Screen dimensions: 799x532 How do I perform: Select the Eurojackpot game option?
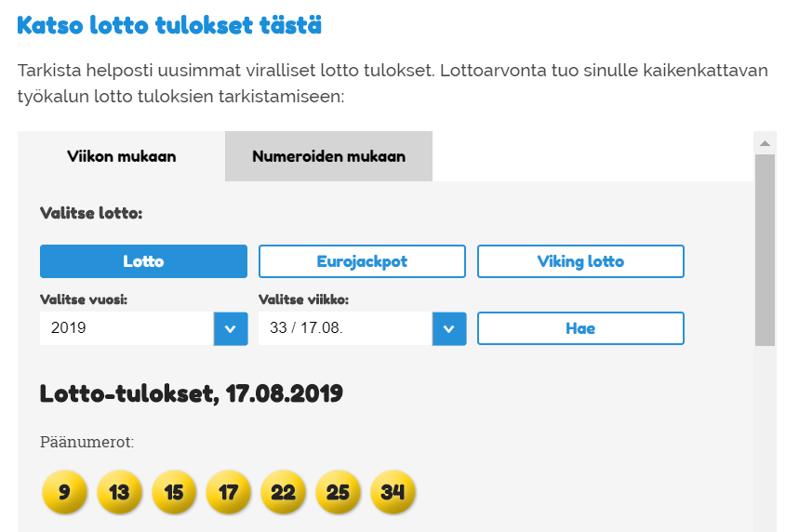coord(362,261)
